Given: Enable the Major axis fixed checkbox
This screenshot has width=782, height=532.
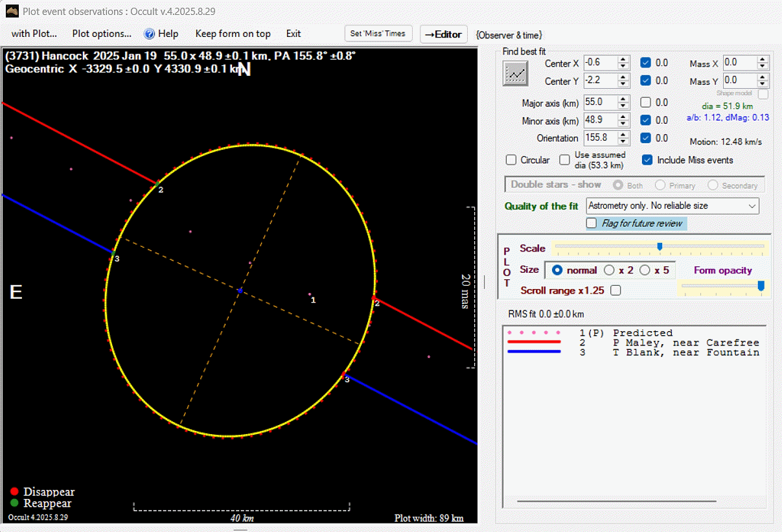Looking at the screenshot, I should (645, 102).
